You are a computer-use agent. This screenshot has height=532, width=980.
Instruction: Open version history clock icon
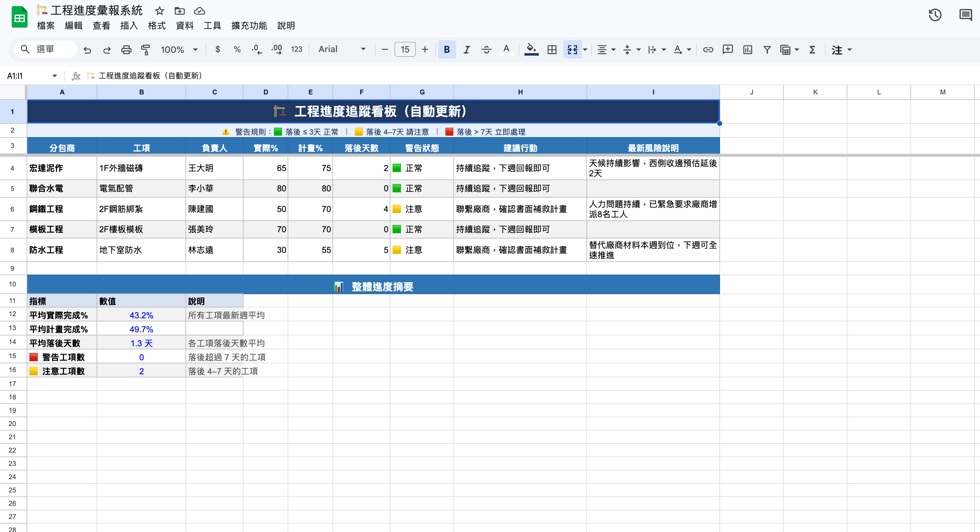point(935,15)
